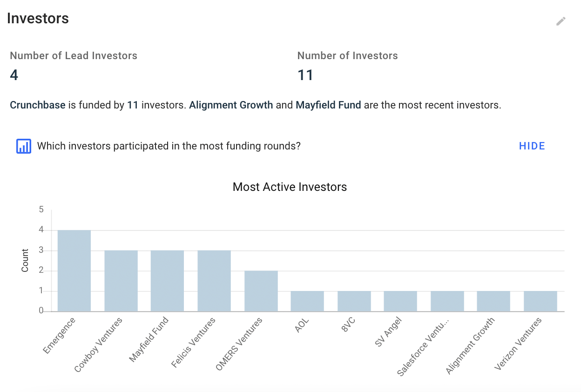The width and height of the screenshot is (581, 392).
Task: Click the OMERS Ventures bar
Action: pos(261,291)
